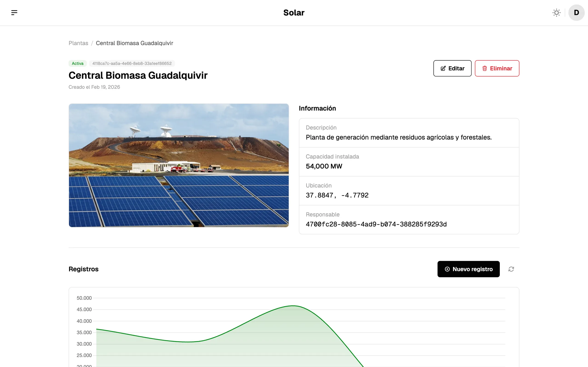Click the Editar button
This screenshot has height=367, width=588.
(x=452, y=68)
